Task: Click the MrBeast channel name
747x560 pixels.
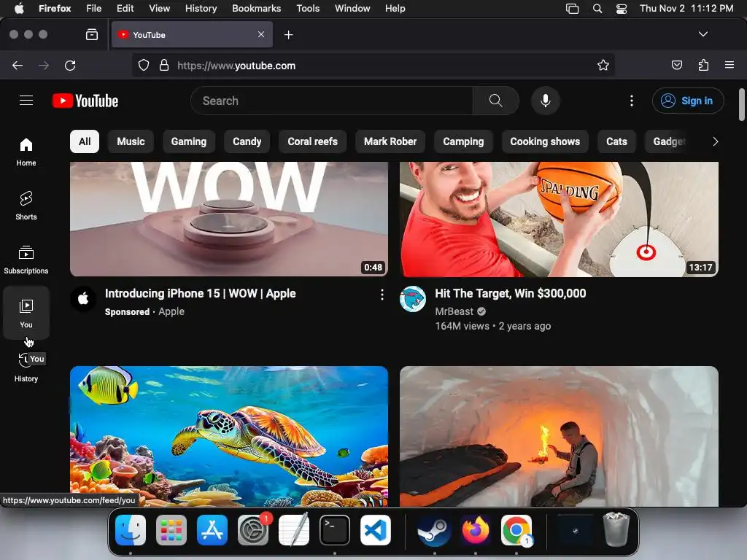Action: click(x=454, y=311)
